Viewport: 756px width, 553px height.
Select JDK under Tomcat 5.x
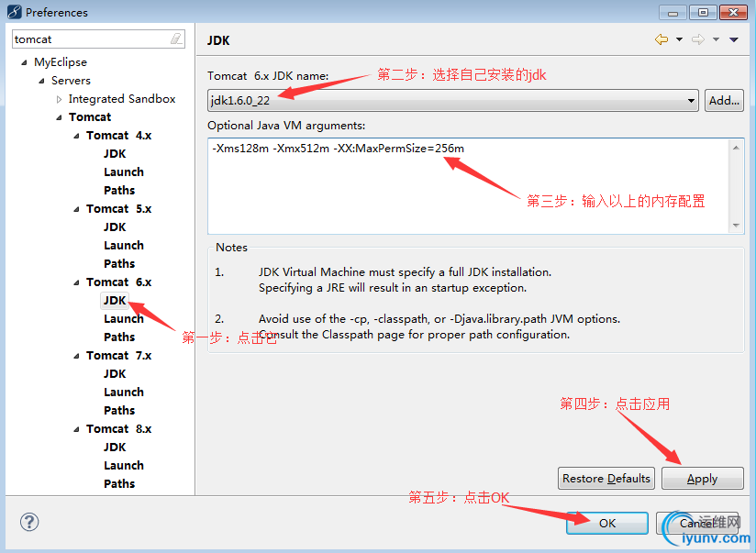tap(115, 227)
